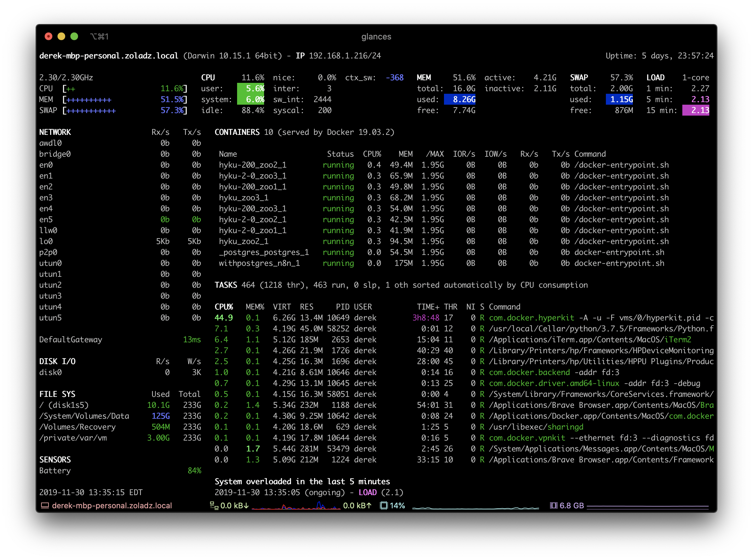Click the hyku-200_zoo2_1 container name
Screen dimensions: 753x560
pyautogui.click(x=252, y=165)
